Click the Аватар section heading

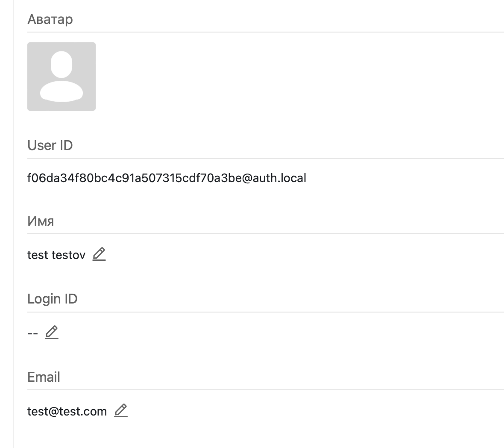[x=50, y=19]
